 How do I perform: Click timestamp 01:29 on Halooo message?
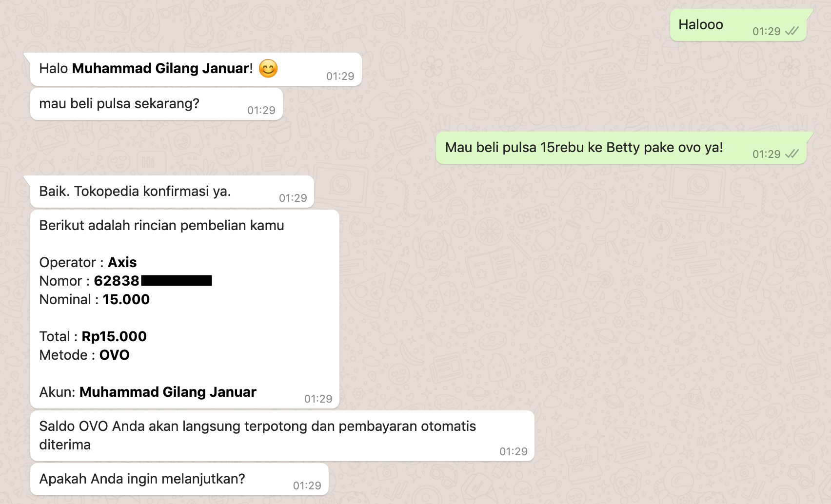click(x=766, y=31)
